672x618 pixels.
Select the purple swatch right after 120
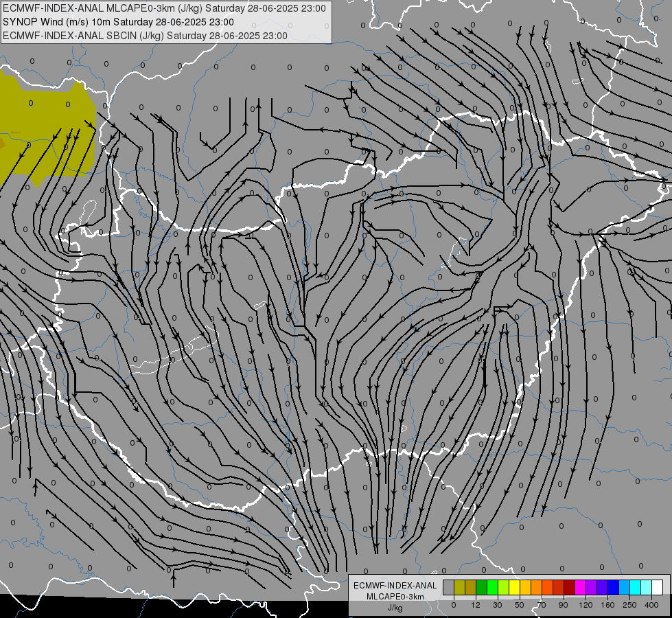point(592,587)
